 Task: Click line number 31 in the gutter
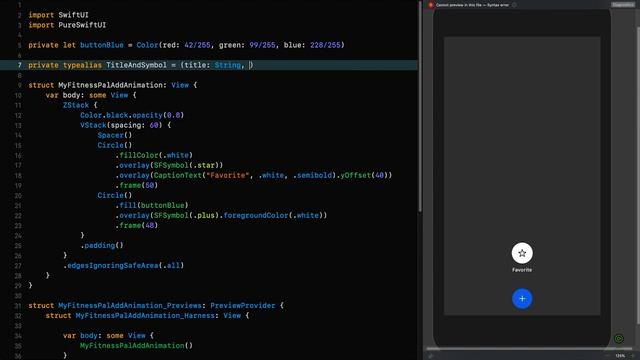click(18, 305)
